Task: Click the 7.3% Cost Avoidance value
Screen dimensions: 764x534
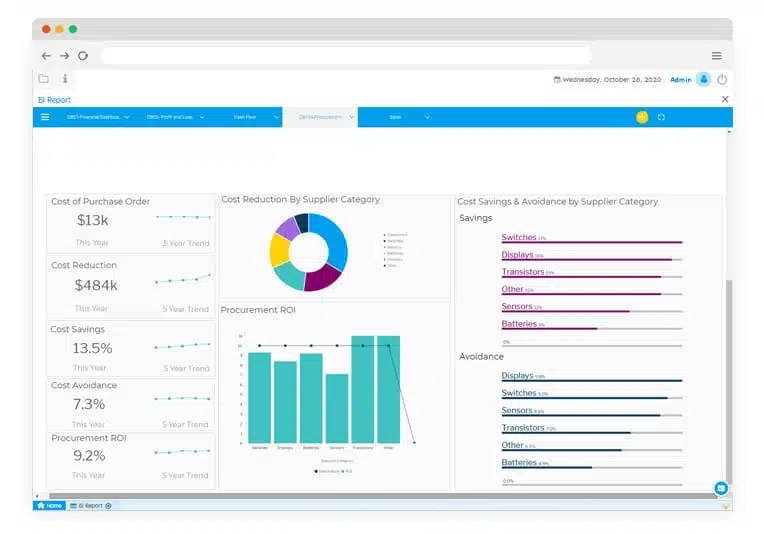Action: coord(89,404)
